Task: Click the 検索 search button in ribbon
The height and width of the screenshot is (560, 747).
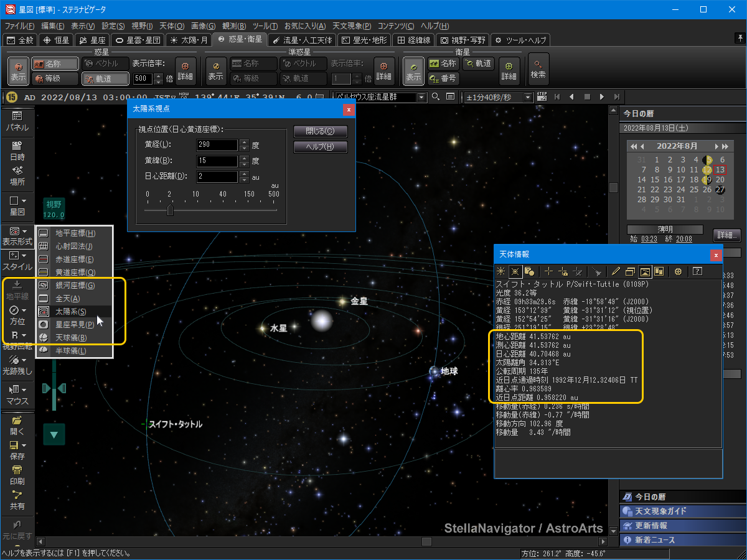Action: click(x=538, y=69)
